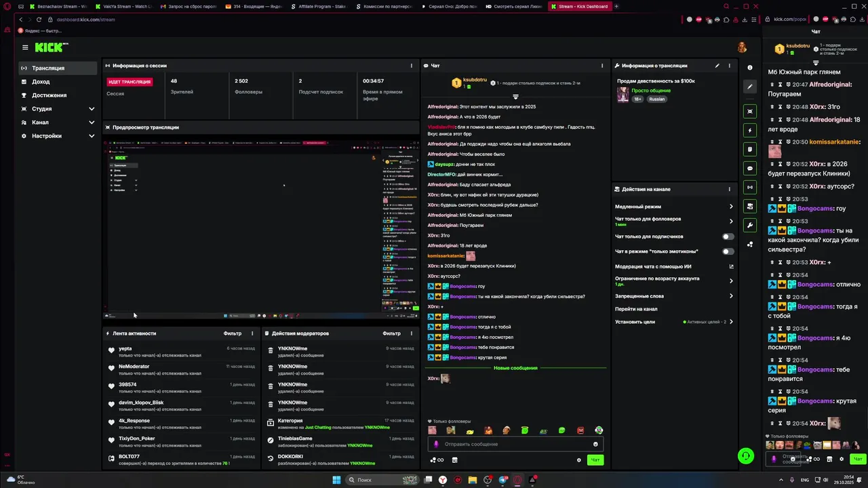
Task: Open Чат только для фолловеров options
Action: (674, 221)
